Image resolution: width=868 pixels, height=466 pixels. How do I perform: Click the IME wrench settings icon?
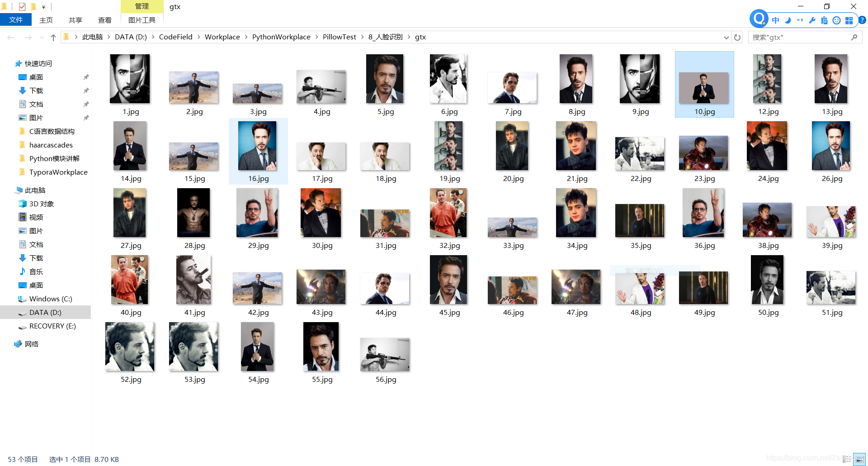(812, 20)
